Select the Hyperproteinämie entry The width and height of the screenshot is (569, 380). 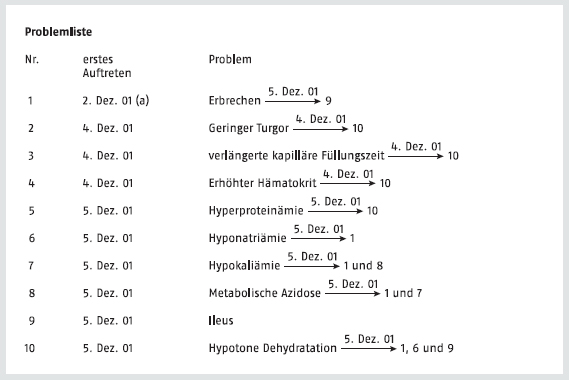click(256, 211)
